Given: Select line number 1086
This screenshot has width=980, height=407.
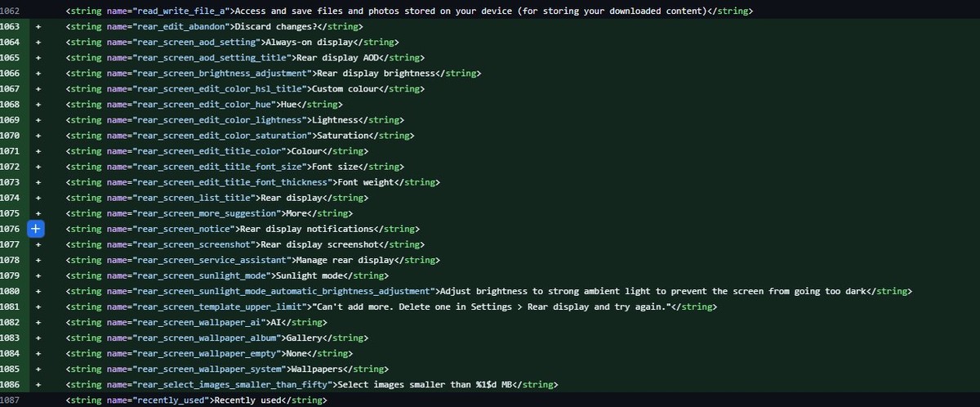Looking at the screenshot, I should point(11,384).
